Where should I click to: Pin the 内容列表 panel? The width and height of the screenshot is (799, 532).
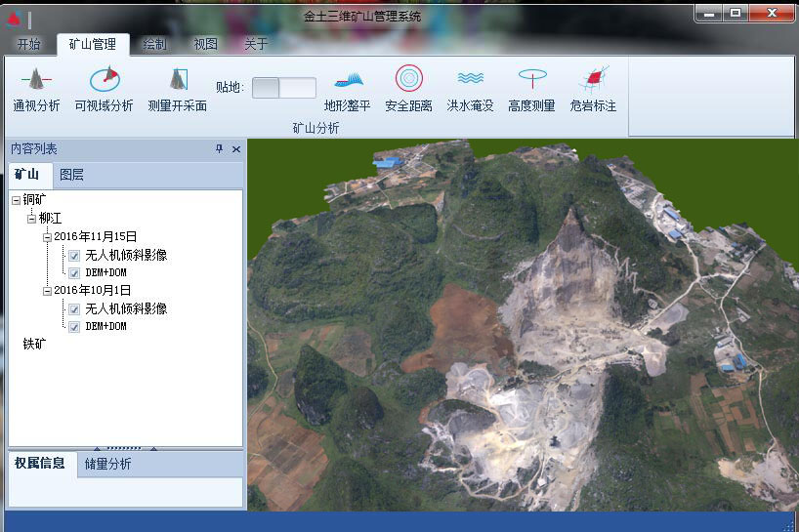click(x=219, y=148)
